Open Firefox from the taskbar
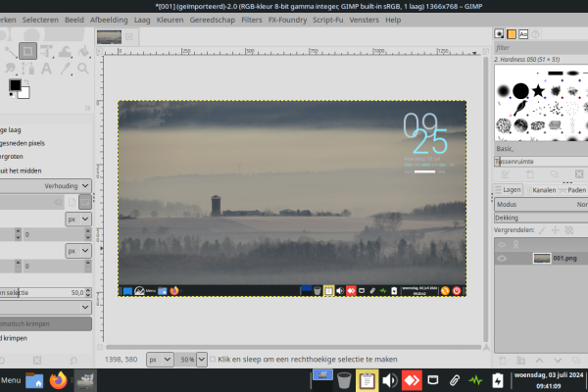The height and width of the screenshot is (392, 588). 59,380
